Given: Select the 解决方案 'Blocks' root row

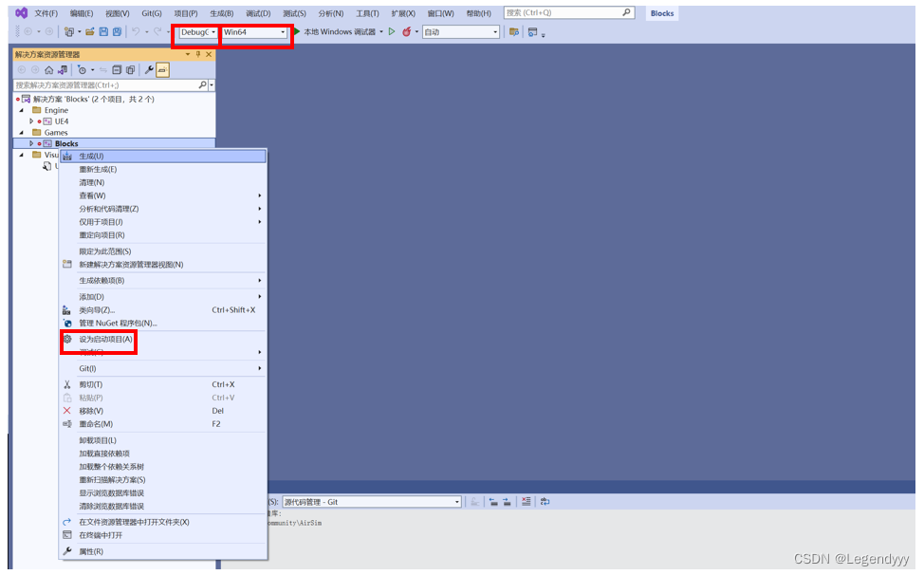Looking at the screenshot, I should coord(115,99).
